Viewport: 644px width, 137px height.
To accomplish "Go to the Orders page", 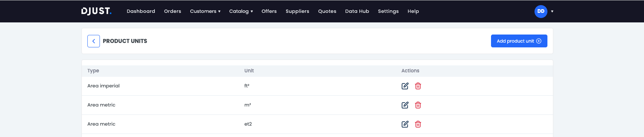I will (x=173, y=11).
